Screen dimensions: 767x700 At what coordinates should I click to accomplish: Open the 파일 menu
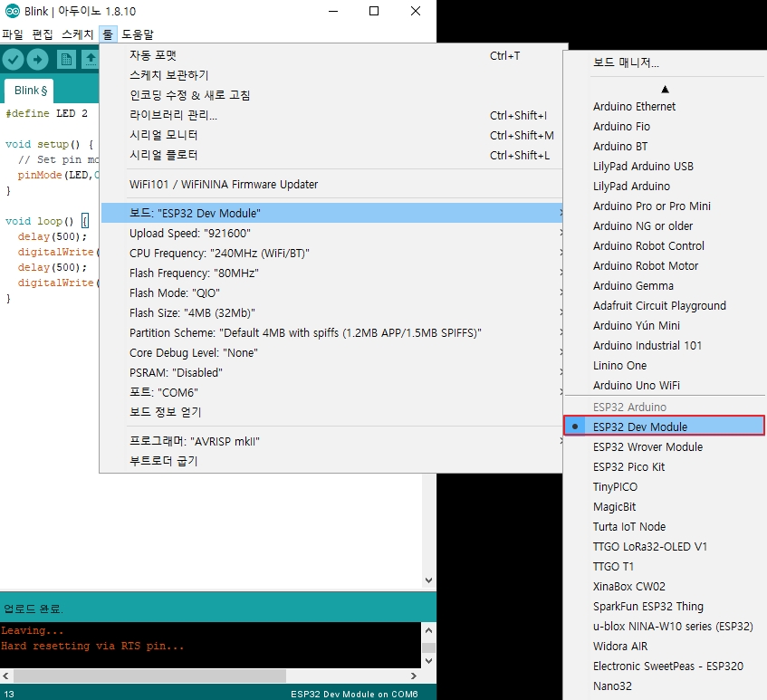13,34
